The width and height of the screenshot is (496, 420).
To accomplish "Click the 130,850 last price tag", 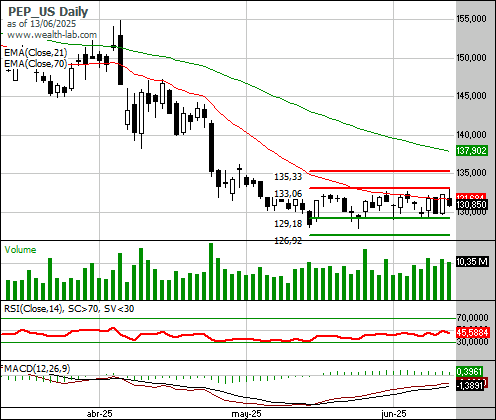I will pos(471,205).
